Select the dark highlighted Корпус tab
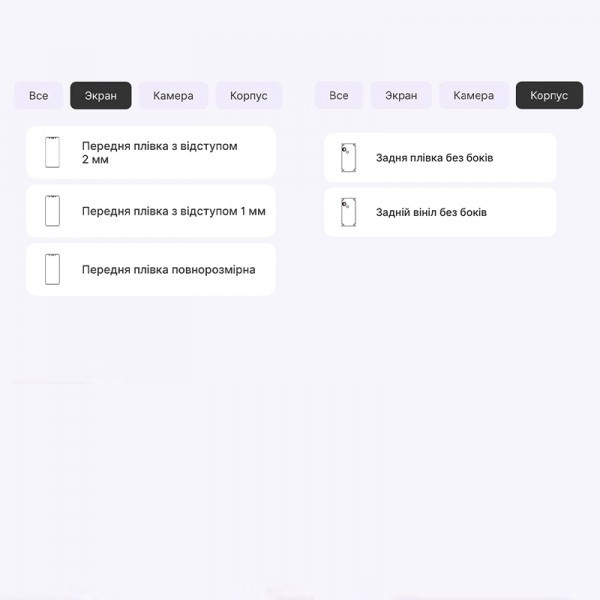 549,95
